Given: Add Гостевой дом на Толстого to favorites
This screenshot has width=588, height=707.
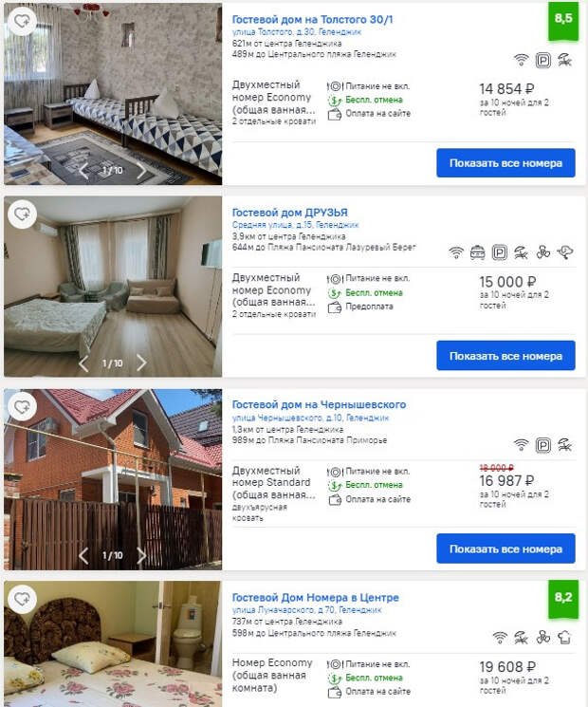Looking at the screenshot, I should point(22,21).
